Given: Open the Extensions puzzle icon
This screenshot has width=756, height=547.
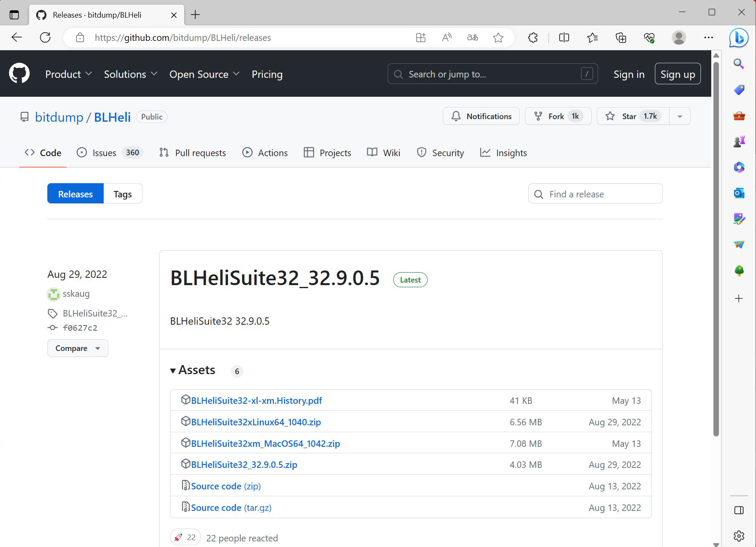Looking at the screenshot, I should click(533, 37).
